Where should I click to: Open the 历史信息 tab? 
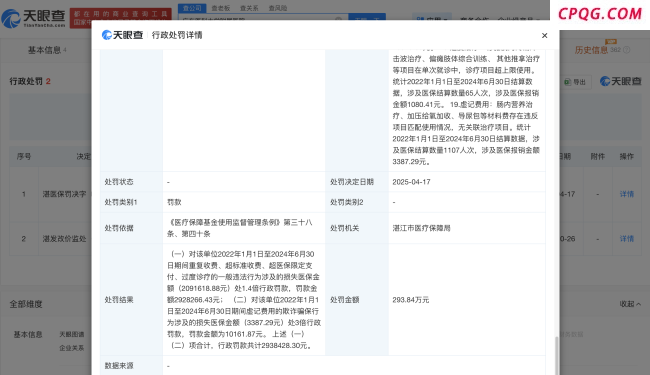point(591,50)
